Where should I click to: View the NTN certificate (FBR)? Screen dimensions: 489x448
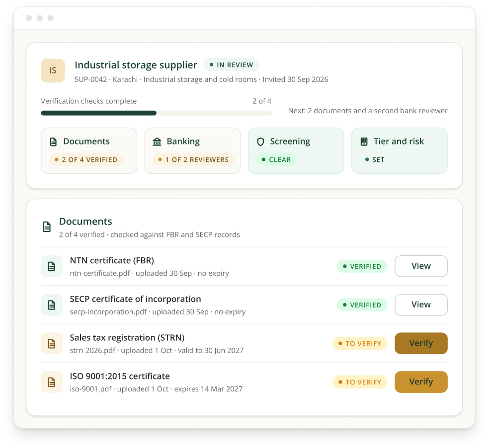421,266
